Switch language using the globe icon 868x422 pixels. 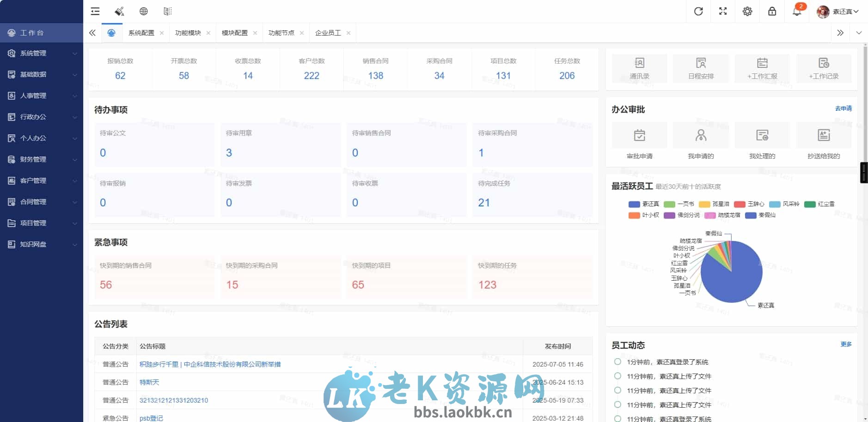[144, 11]
